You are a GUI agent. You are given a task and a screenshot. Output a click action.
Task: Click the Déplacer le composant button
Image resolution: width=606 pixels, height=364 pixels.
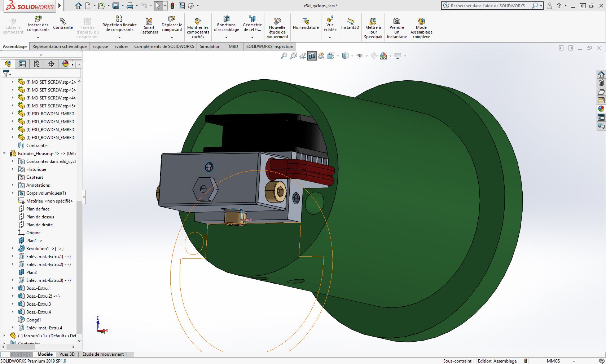click(172, 25)
